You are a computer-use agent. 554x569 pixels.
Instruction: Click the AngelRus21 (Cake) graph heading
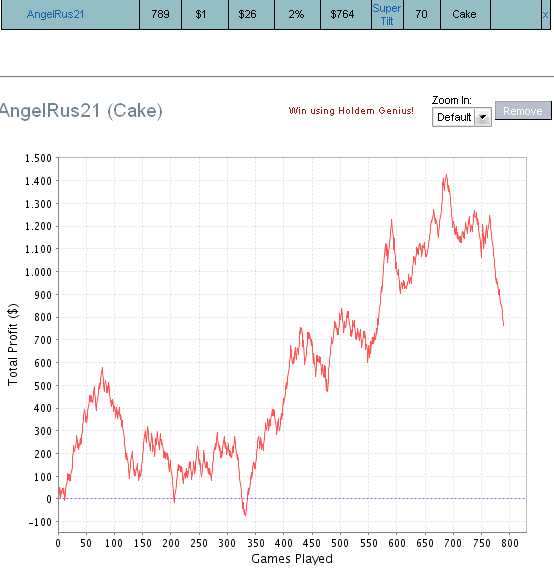click(x=81, y=111)
